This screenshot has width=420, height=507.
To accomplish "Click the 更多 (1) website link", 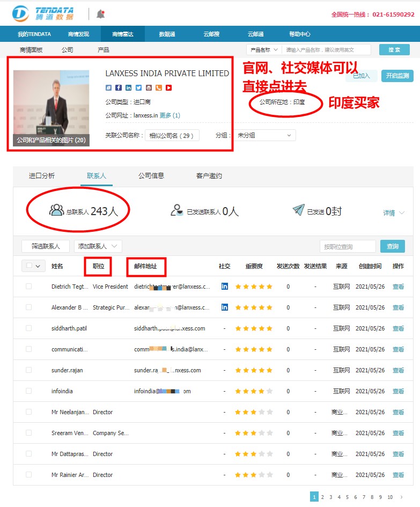I will [170, 115].
